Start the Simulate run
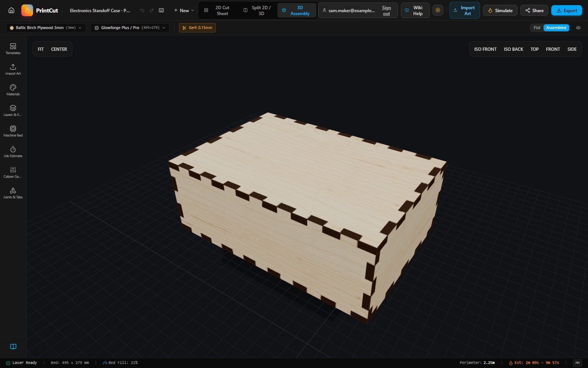Image resolution: width=588 pixels, height=368 pixels. (x=500, y=10)
